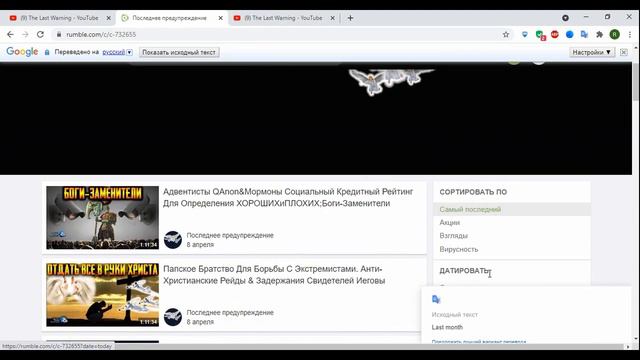Image resolution: width=640 pixels, height=360 pixels.
Task: Click the blue circle extension icon
Action: pyautogui.click(x=569, y=35)
